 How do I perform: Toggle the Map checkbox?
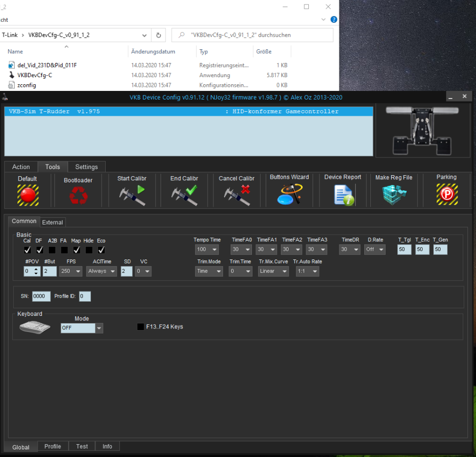[77, 250]
